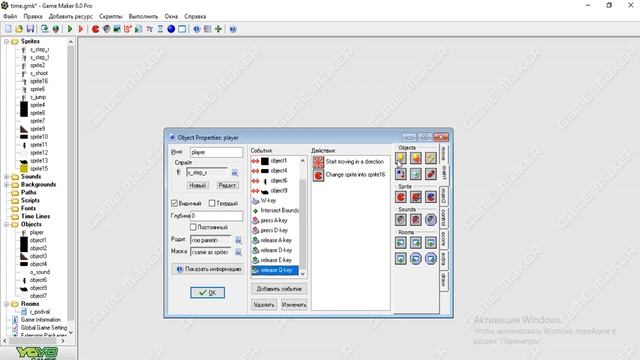The image size is (640, 360).
Task: Open the Файл menu
Action: [x=10, y=16]
